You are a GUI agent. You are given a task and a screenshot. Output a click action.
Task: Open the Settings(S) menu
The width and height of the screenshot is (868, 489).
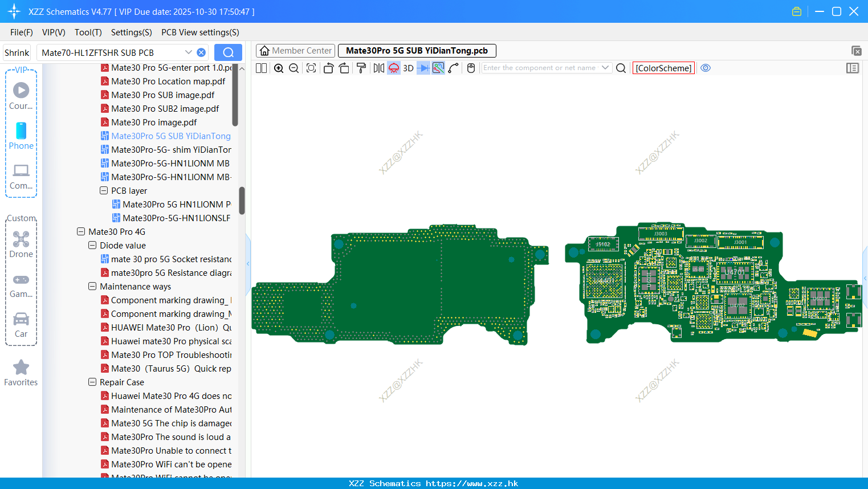[132, 32]
